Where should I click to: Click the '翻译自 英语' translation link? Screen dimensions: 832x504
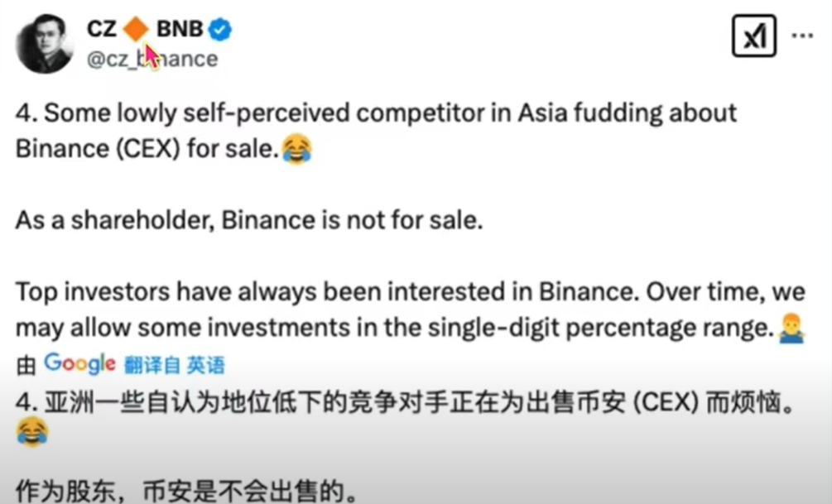click(x=175, y=365)
